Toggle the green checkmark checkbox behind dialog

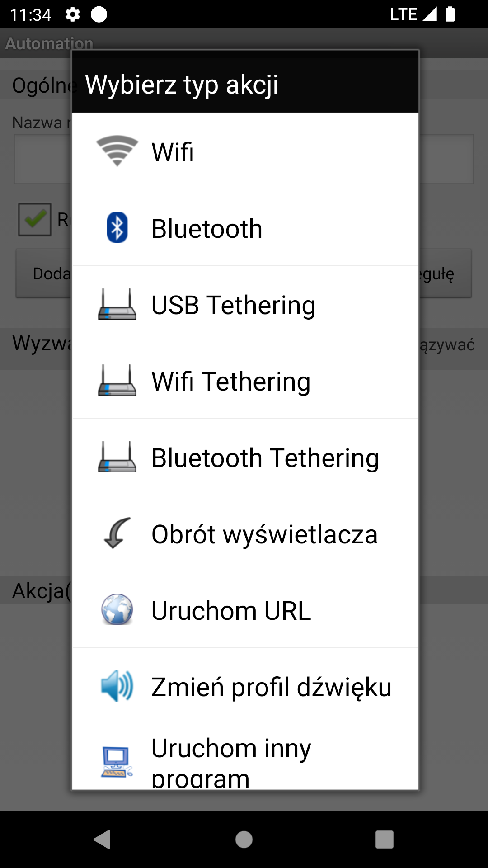pyautogui.click(x=35, y=219)
